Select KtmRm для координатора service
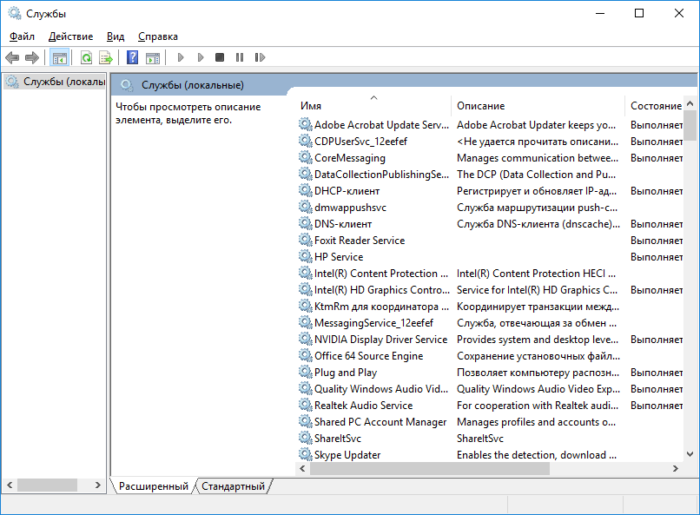This screenshot has width=700, height=515. 381,306
